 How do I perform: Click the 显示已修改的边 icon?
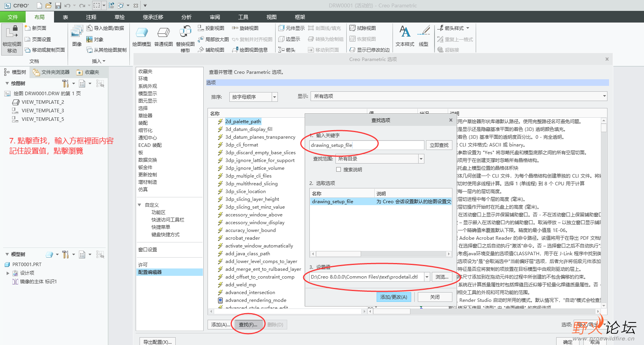pyautogui.click(x=353, y=50)
